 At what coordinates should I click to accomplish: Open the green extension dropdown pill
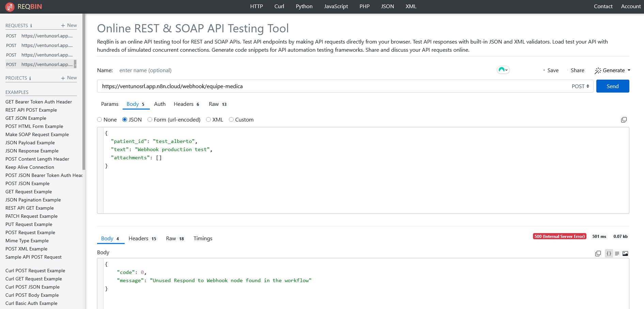pos(503,70)
